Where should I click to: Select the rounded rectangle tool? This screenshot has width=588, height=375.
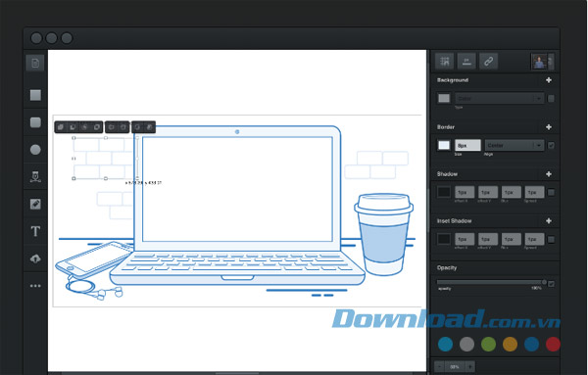point(35,122)
